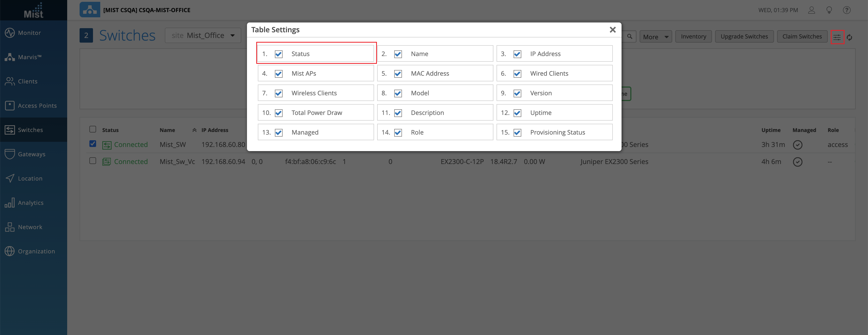The image size is (868, 335).
Task: Open Marvis from the sidebar
Action: pos(29,57)
